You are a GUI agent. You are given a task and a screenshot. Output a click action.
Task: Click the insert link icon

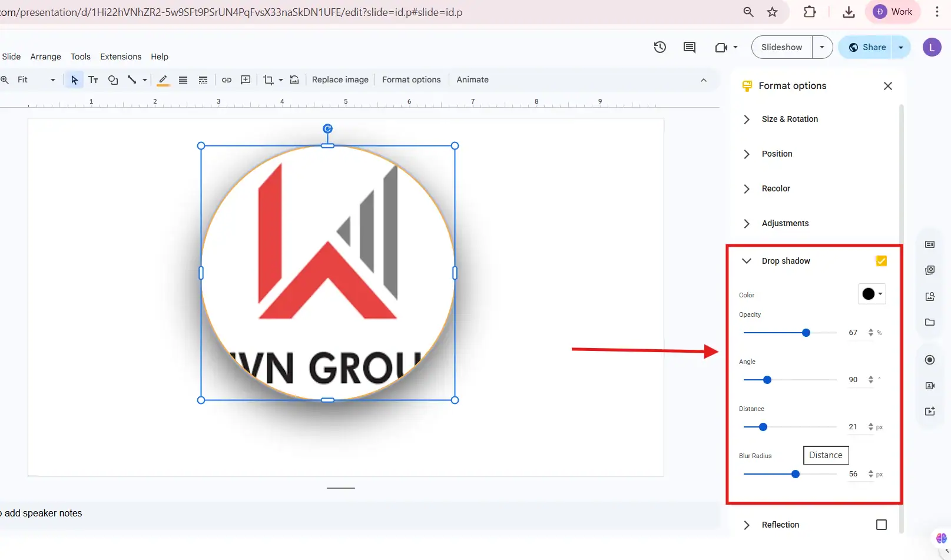click(x=227, y=80)
